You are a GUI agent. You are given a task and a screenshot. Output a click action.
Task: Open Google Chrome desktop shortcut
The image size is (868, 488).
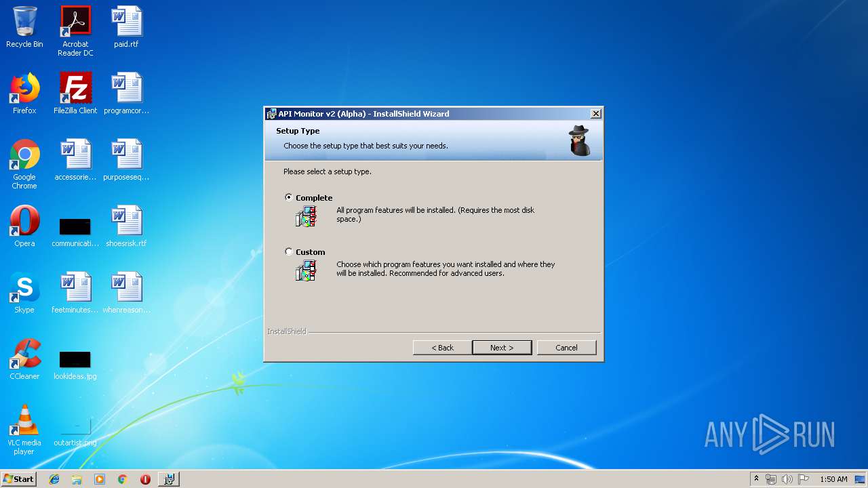pos(24,164)
